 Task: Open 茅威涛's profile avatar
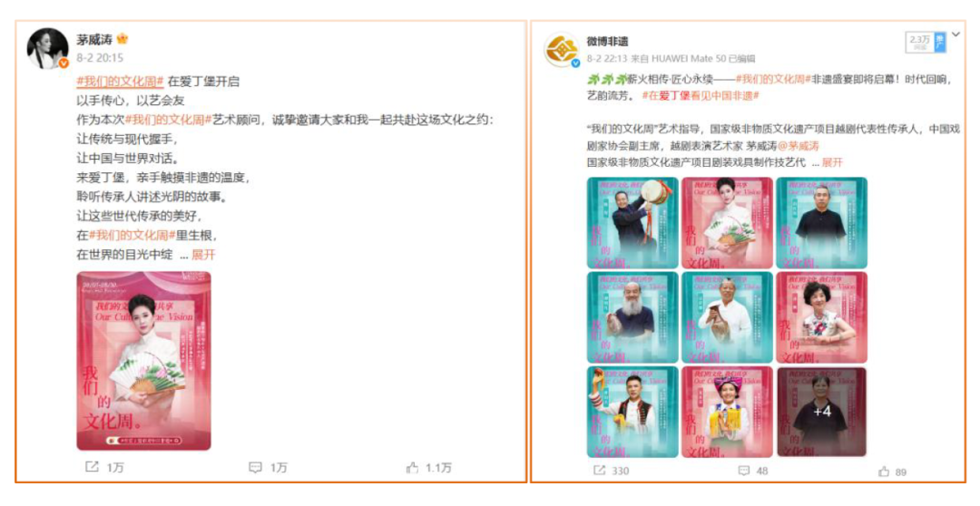(x=47, y=48)
